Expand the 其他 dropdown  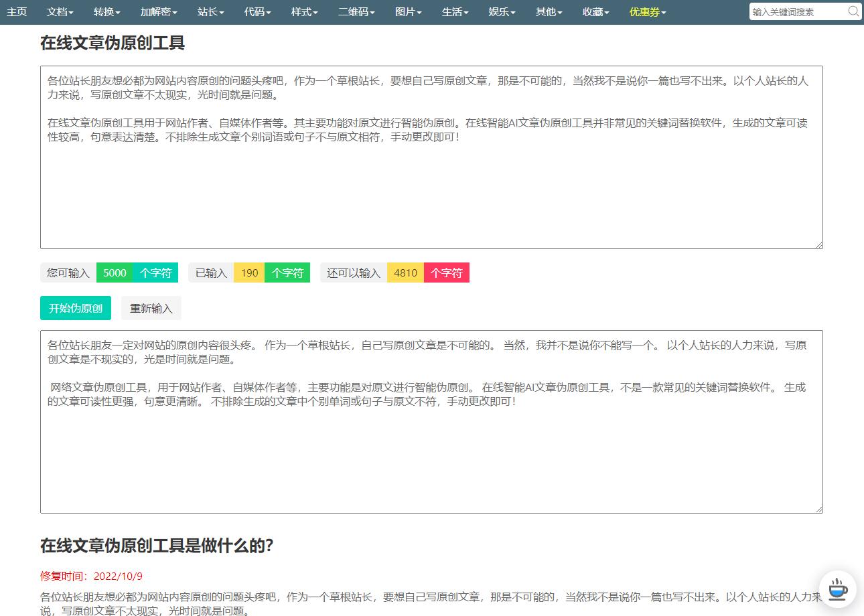[547, 11]
